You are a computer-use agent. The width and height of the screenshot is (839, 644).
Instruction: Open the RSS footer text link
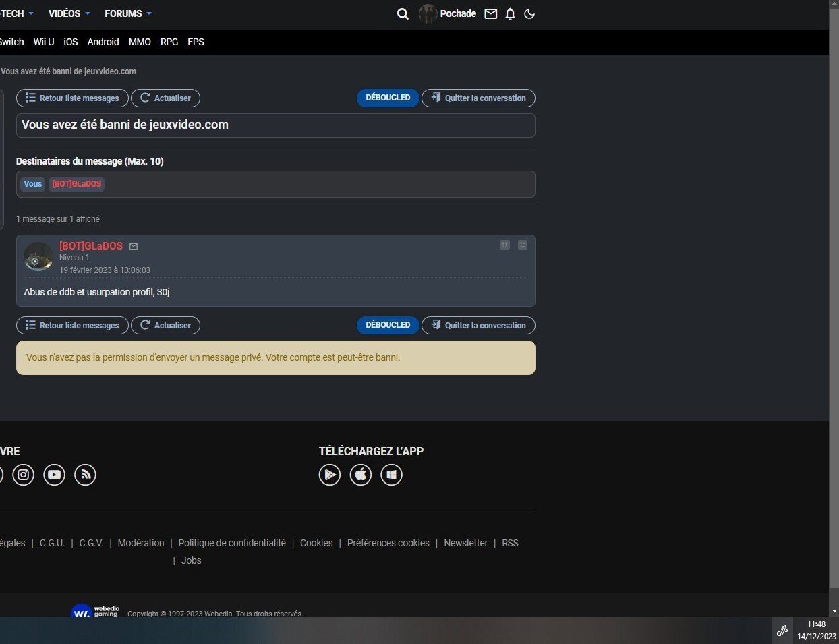[510, 543]
